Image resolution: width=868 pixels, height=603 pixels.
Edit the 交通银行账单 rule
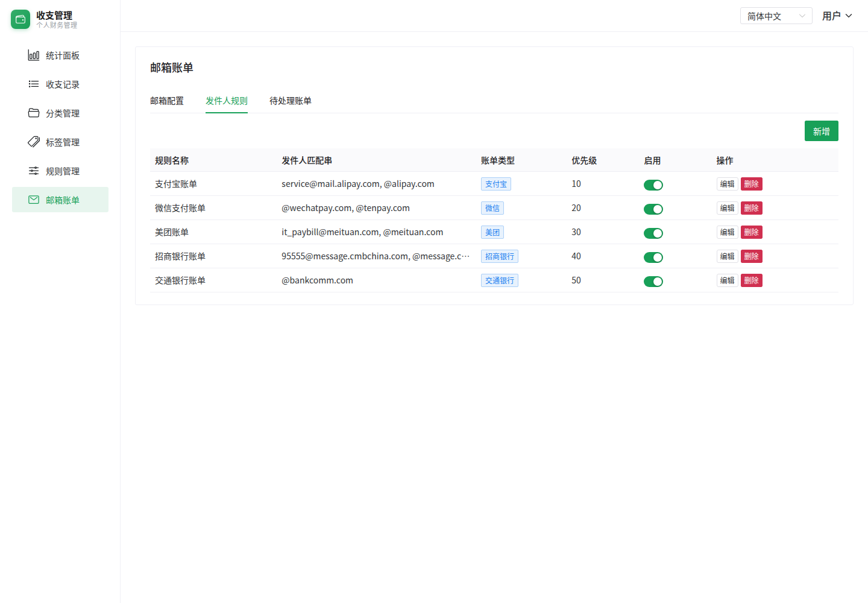click(728, 280)
